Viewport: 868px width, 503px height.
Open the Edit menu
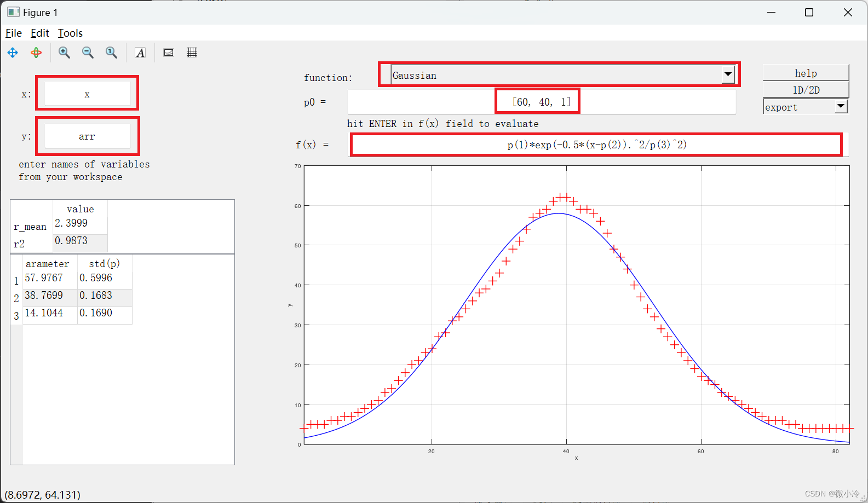(x=40, y=33)
